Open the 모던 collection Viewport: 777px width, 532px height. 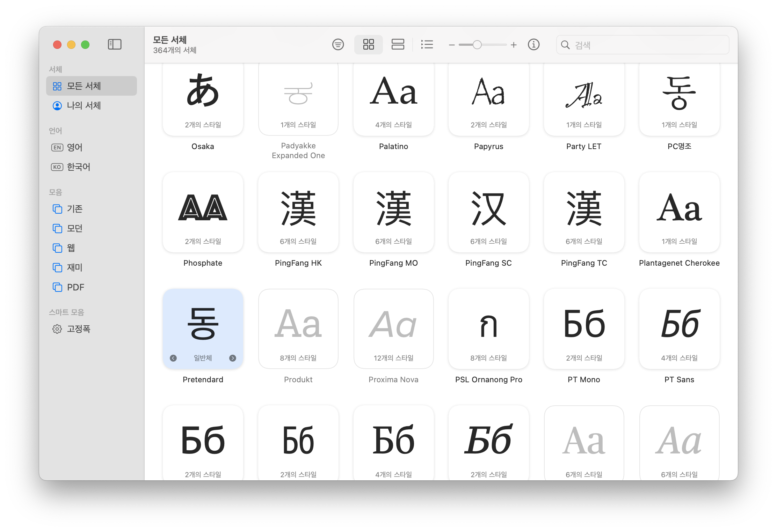coord(92,228)
